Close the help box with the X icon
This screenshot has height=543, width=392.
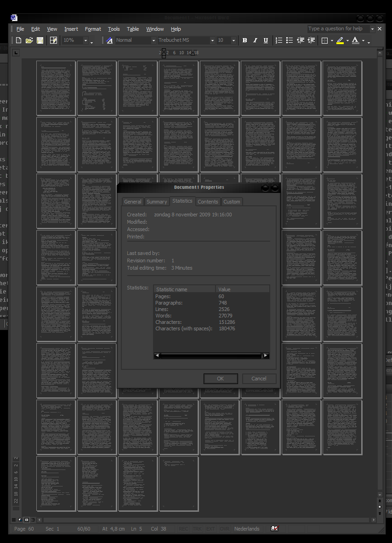(x=380, y=29)
